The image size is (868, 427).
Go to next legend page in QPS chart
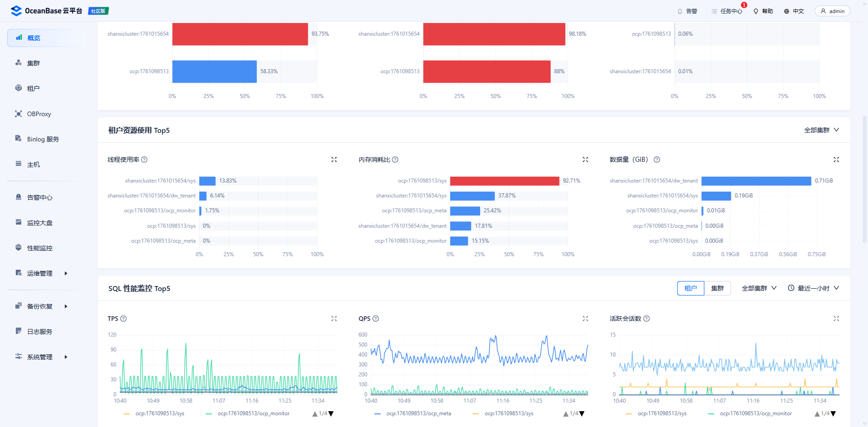[582, 414]
